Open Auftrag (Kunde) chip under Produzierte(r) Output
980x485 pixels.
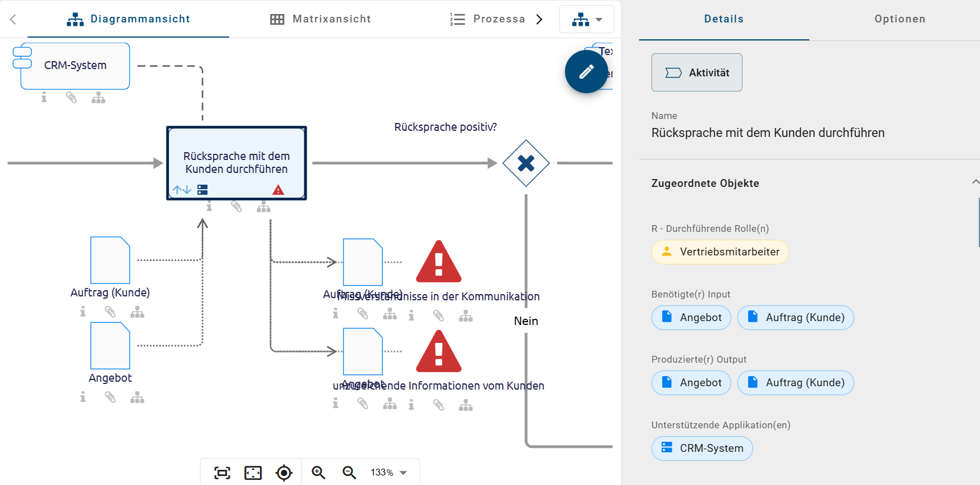(x=796, y=383)
